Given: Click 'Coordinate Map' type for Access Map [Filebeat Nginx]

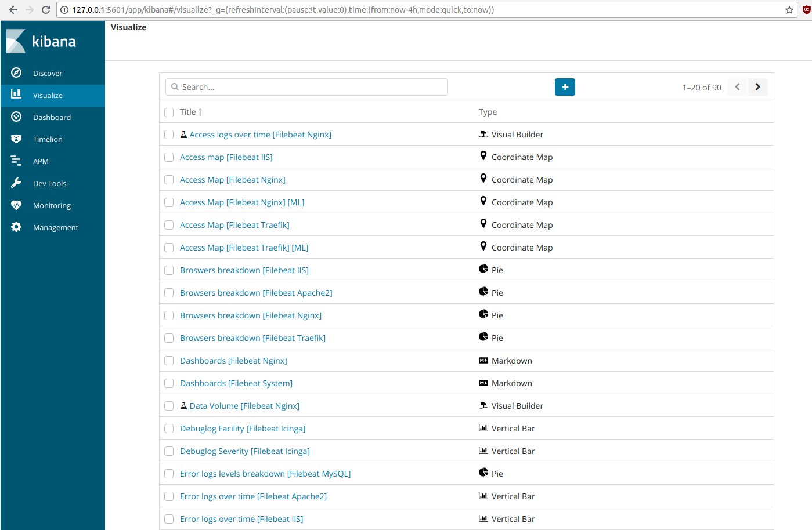Looking at the screenshot, I should pos(522,180).
